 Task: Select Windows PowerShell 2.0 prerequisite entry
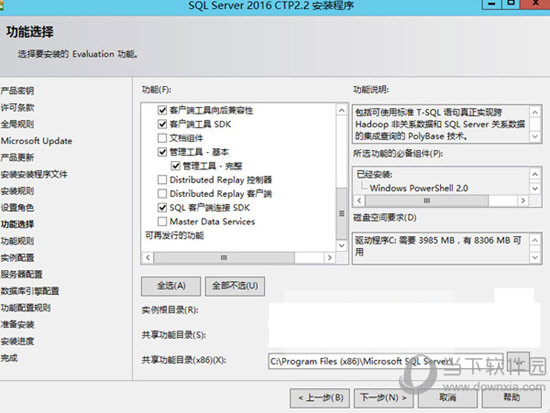tap(419, 188)
